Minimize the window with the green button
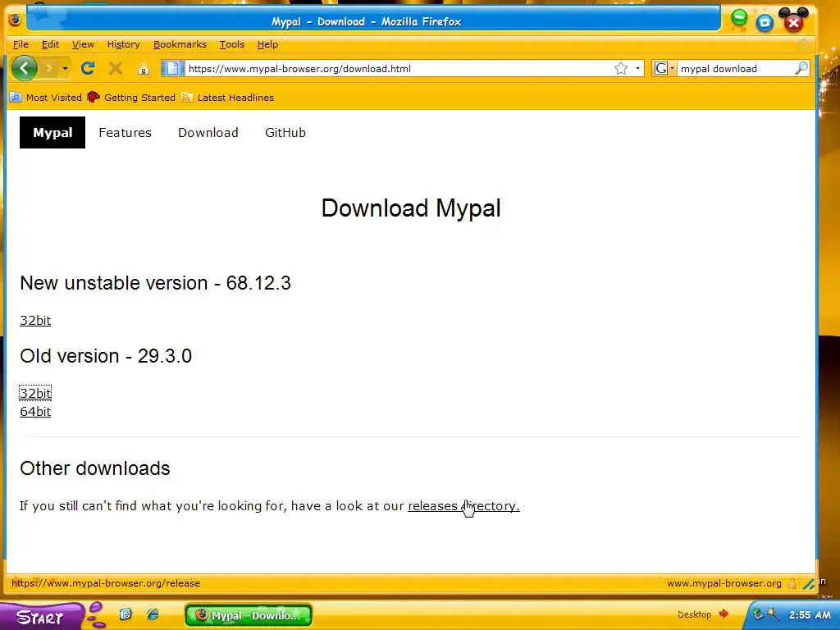 click(x=739, y=18)
